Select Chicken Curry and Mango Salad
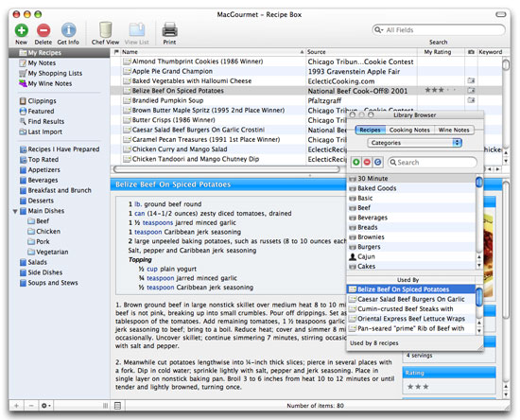This screenshot has height=420, width=520. click(x=229, y=149)
